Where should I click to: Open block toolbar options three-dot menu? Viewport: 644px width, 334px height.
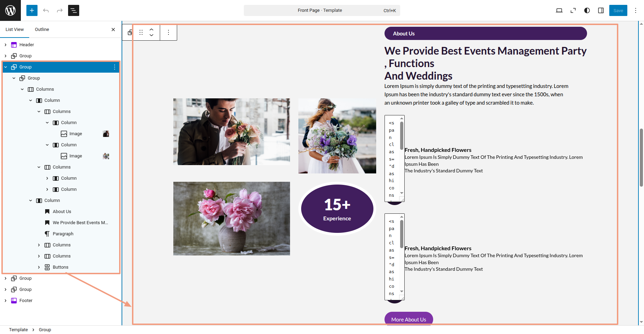click(168, 32)
